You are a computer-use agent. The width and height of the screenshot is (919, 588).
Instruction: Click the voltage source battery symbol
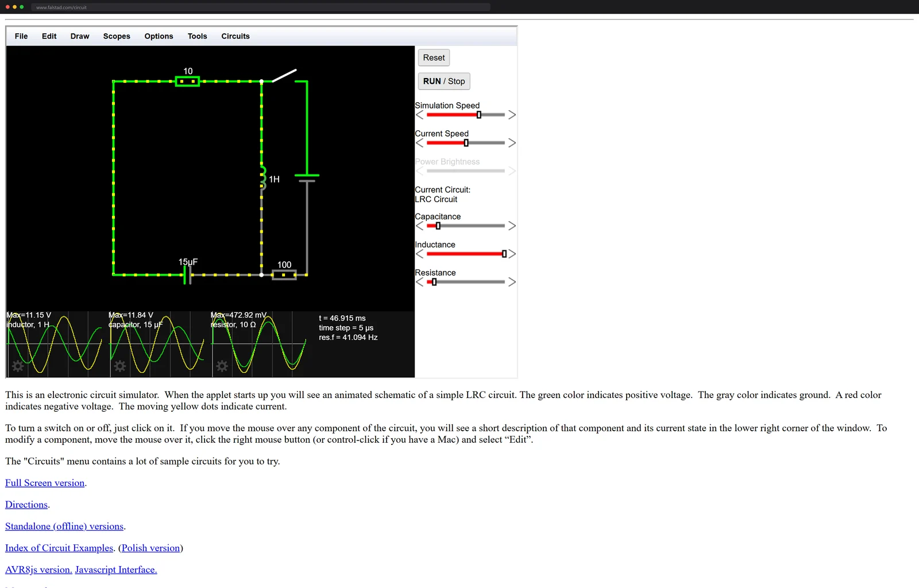tap(307, 178)
